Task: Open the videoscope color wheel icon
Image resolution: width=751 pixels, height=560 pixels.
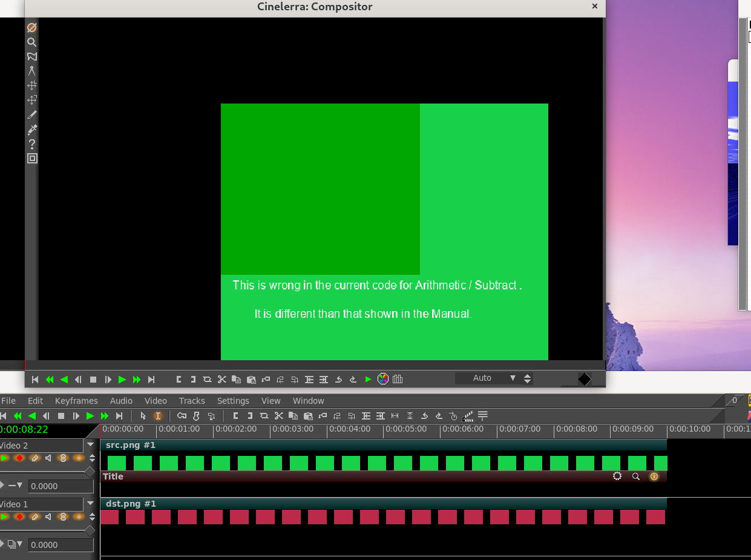Action: (383, 379)
